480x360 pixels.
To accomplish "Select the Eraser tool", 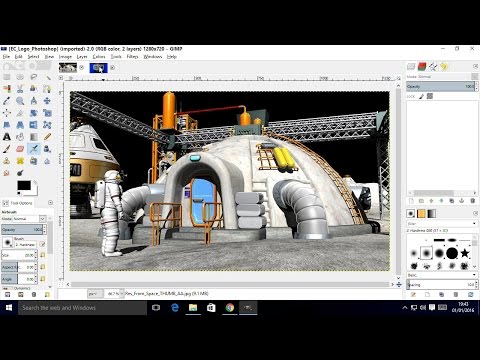I will point(20,149).
